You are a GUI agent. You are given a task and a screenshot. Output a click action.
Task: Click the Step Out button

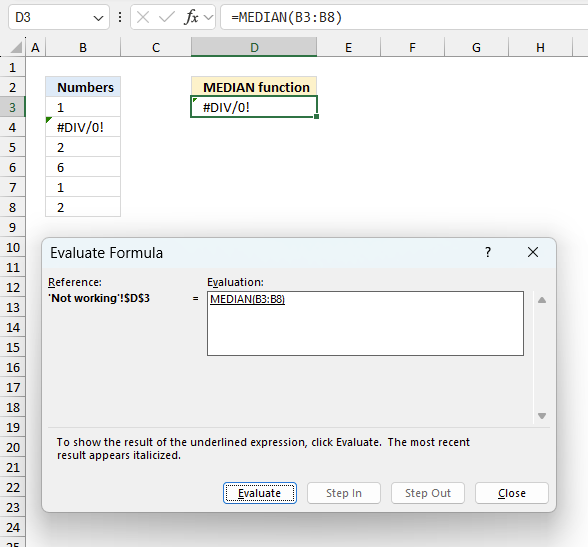click(428, 493)
